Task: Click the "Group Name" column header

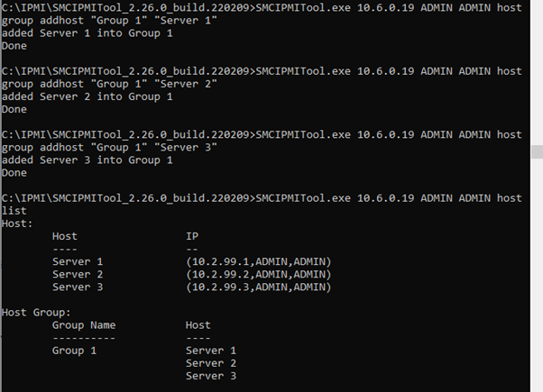Action: [x=84, y=324]
